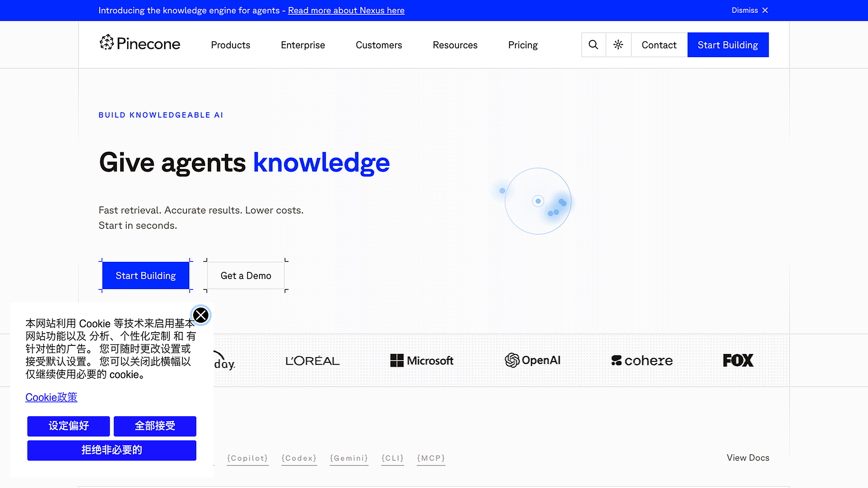868x488 pixels.
Task: Click Contact in the header
Action: tap(659, 45)
